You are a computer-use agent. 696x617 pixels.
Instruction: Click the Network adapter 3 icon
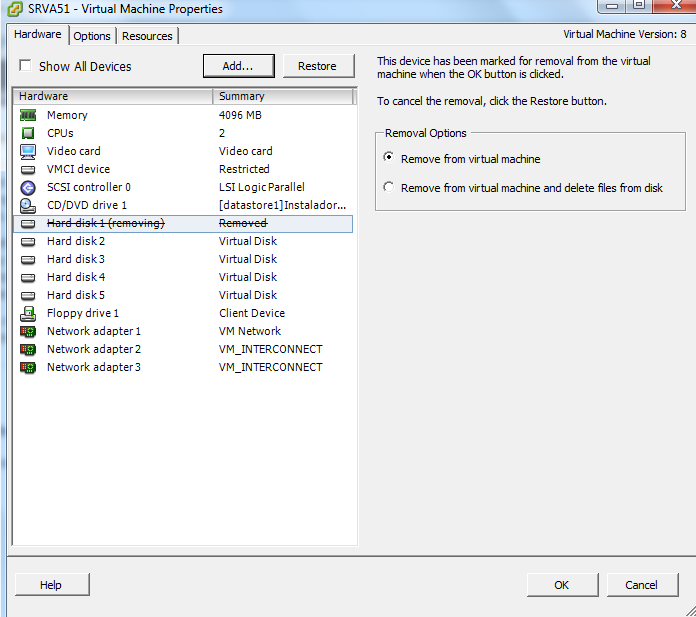click(28, 368)
